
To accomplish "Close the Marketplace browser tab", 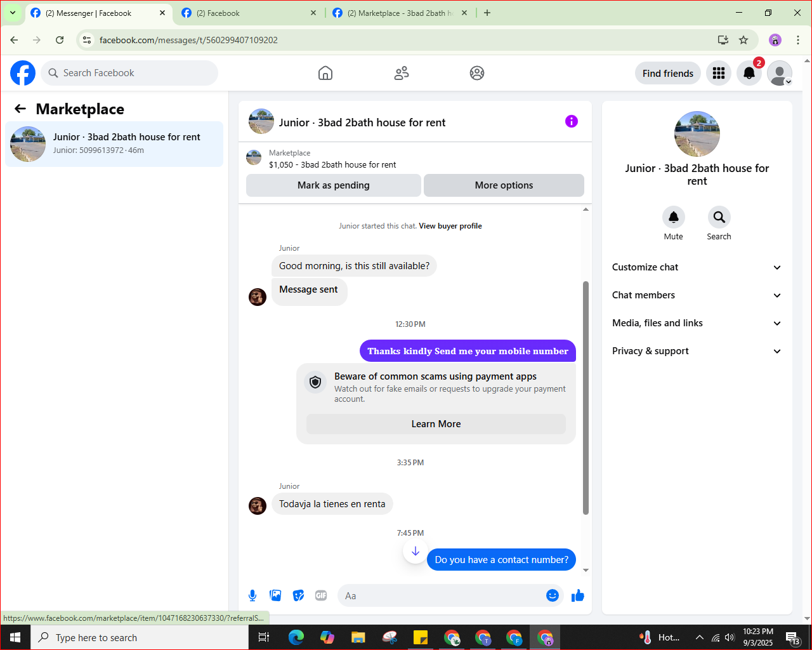I will click(x=464, y=13).
